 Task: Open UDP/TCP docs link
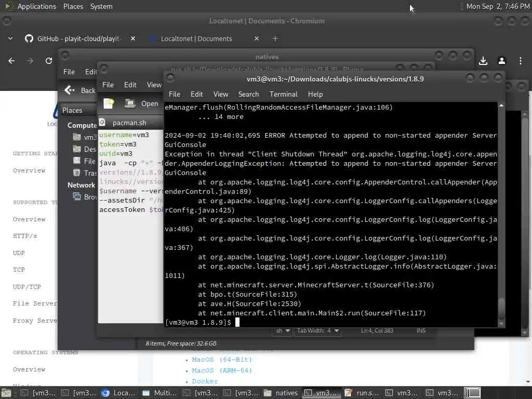[x=27, y=287]
